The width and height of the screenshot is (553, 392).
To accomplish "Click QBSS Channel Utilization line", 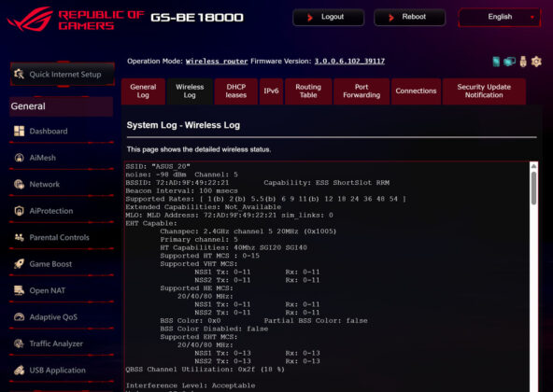I will (x=205, y=369).
